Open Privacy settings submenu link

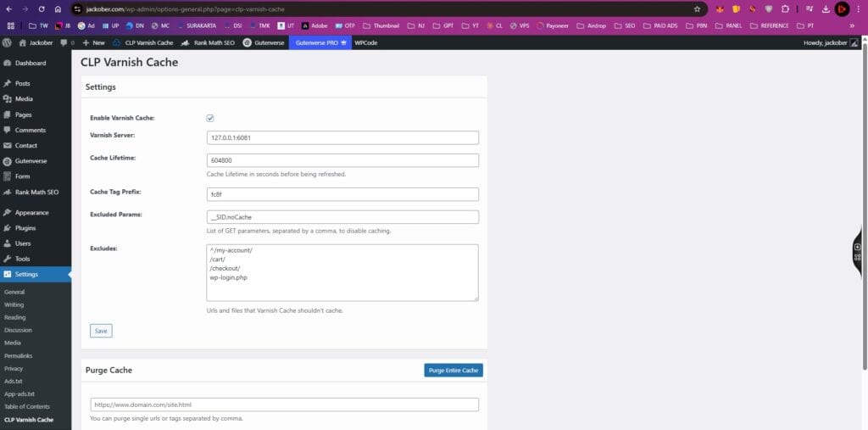(14, 368)
